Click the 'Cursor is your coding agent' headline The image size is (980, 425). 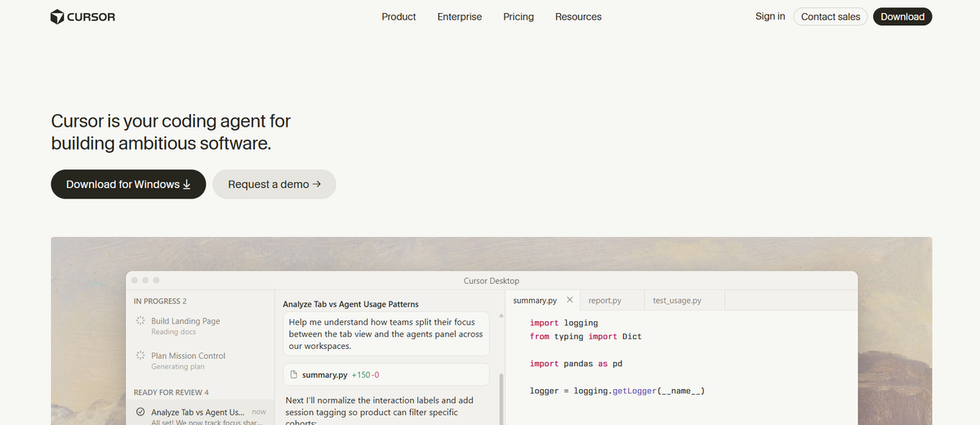(x=171, y=132)
